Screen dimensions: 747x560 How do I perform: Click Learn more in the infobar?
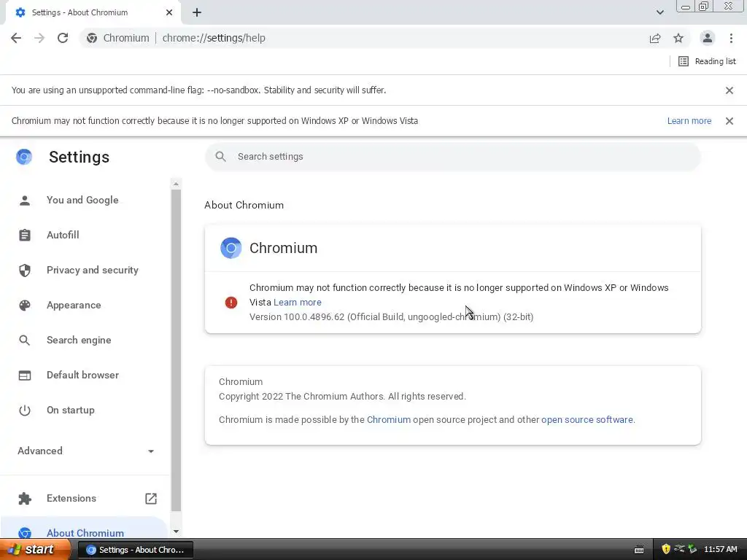(x=689, y=121)
